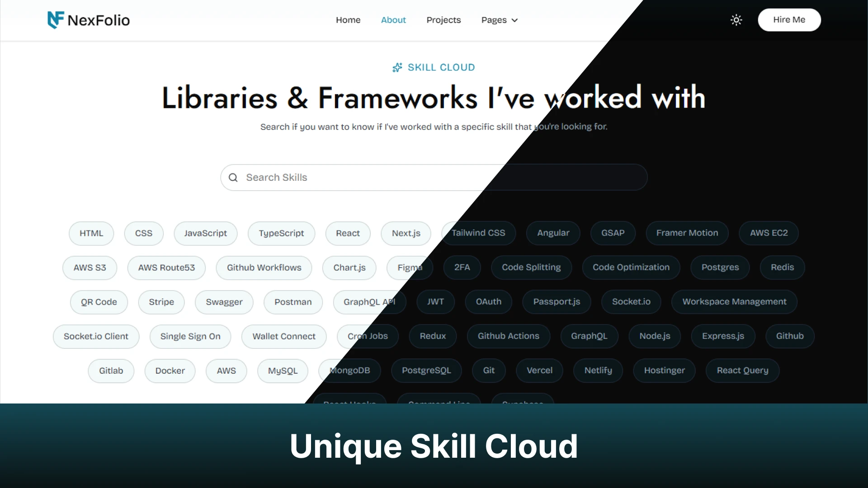Click the GraphQL API pill
The image size is (868, 488).
[369, 302]
